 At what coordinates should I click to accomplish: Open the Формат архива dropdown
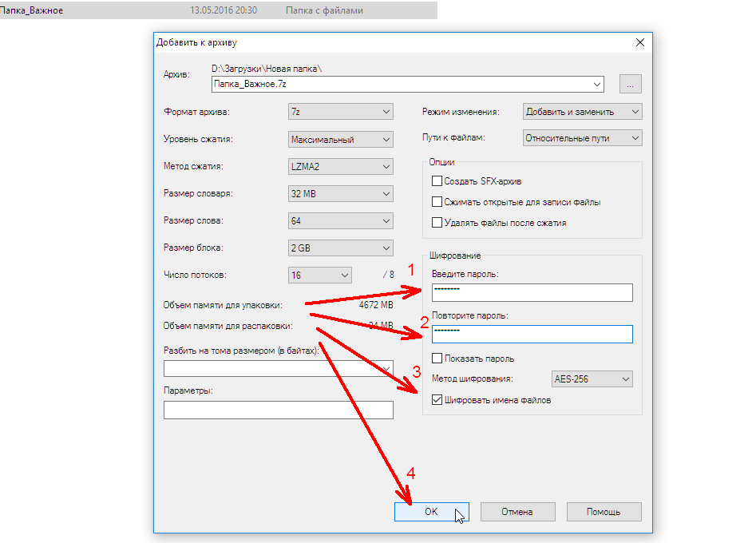point(340,112)
